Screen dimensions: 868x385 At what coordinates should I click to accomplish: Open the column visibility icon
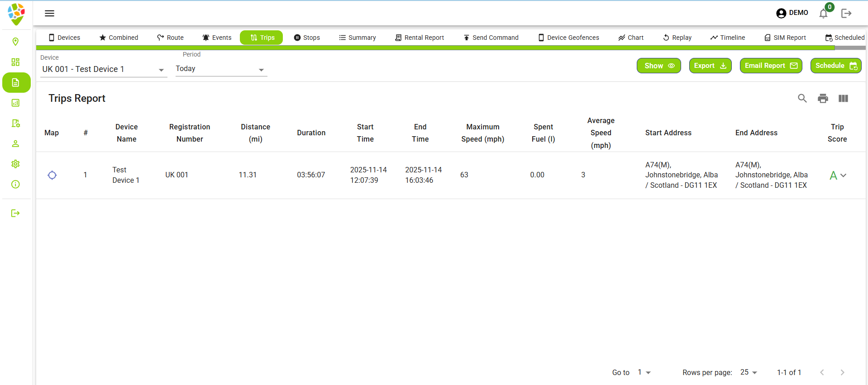click(843, 99)
